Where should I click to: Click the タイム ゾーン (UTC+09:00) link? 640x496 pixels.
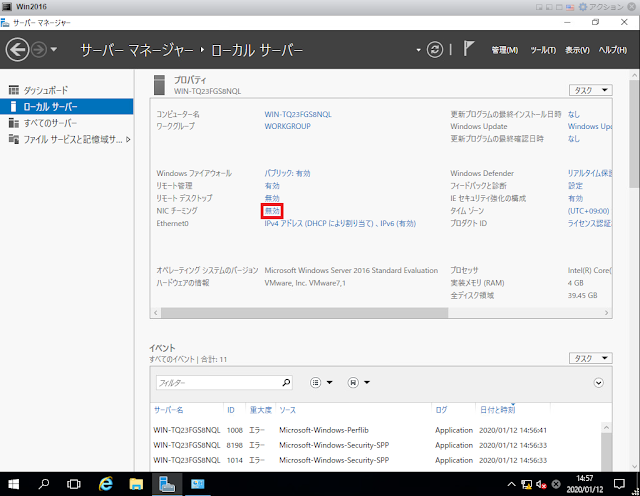[588, 211]
